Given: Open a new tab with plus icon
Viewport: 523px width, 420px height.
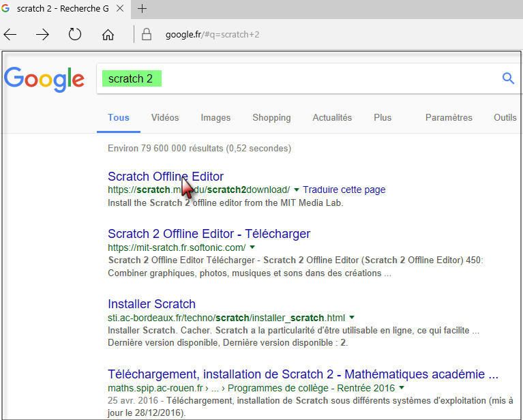Looking at the screenshot, I should [x=142, y=9].
